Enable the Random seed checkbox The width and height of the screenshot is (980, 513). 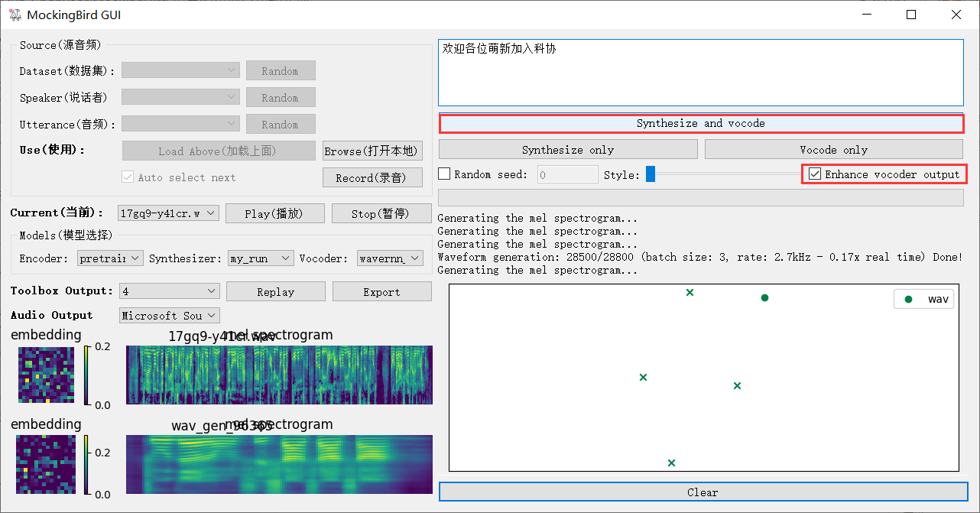point(444,174)
